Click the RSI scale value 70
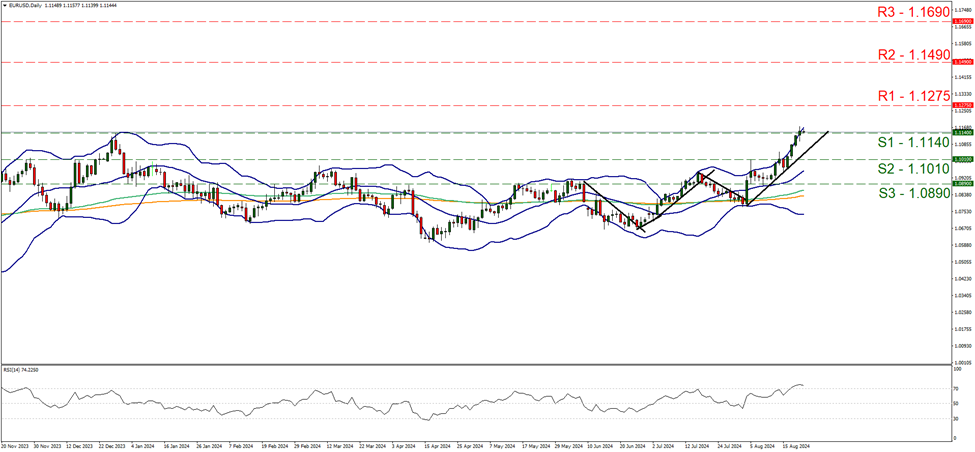The height and width of the screenshot is (452, 975). (x=956, y=389)
